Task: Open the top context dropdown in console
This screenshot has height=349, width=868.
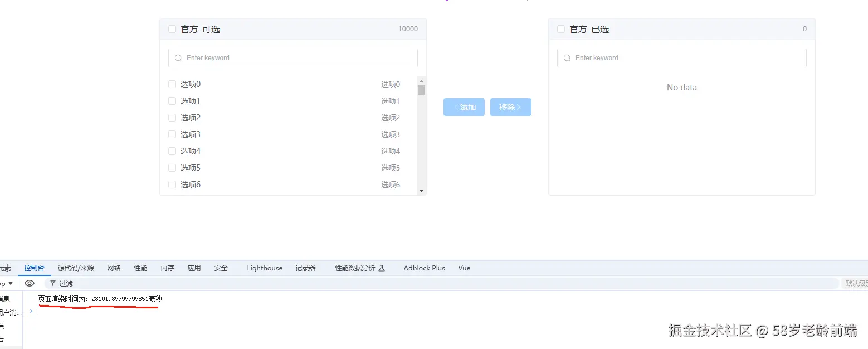Action: tap(7, 283)
